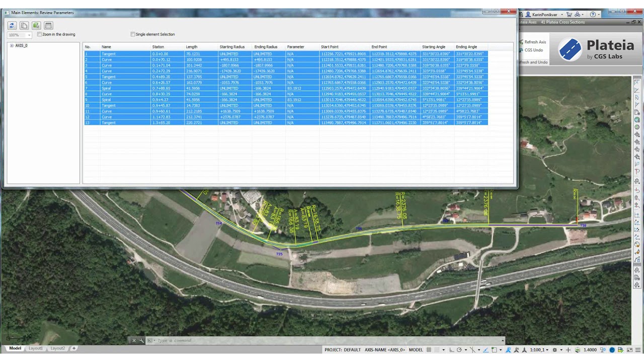
Task: Click the help question mark icon
Action: [x=593, y=15]
